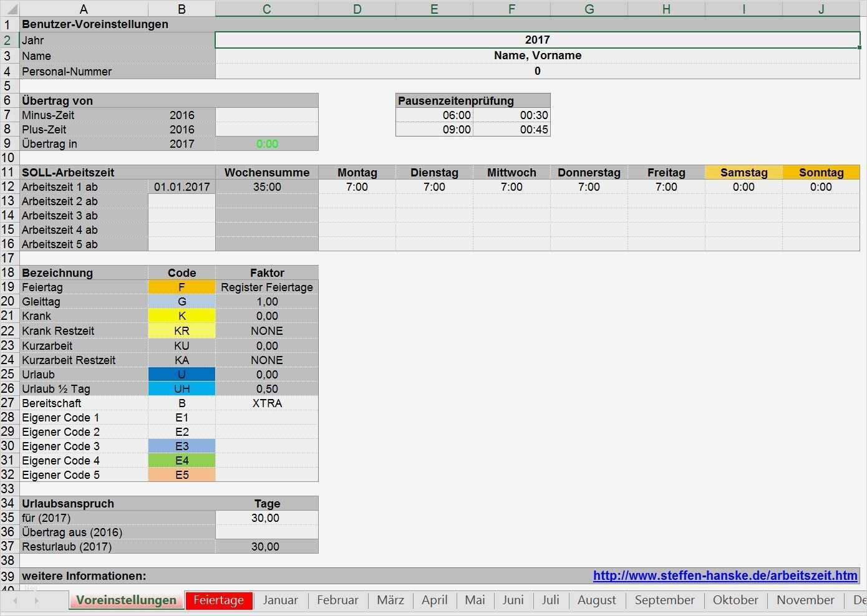Open the September sheet tab
This screenshot has height=616, width=867.
click(664, 600)
